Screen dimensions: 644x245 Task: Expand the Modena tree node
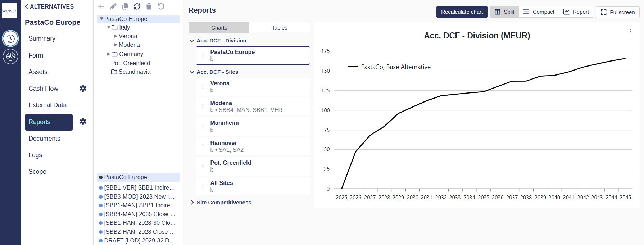click(116, 45)
